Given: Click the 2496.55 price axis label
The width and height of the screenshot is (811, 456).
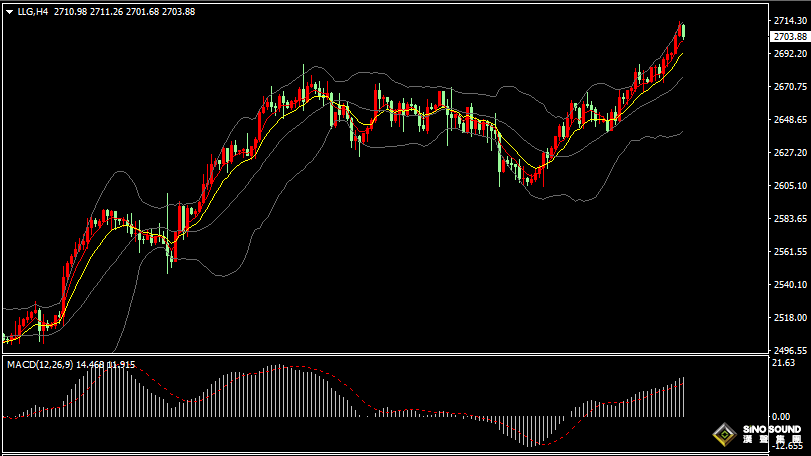Looking at the screenshot, I should (789, 350).
